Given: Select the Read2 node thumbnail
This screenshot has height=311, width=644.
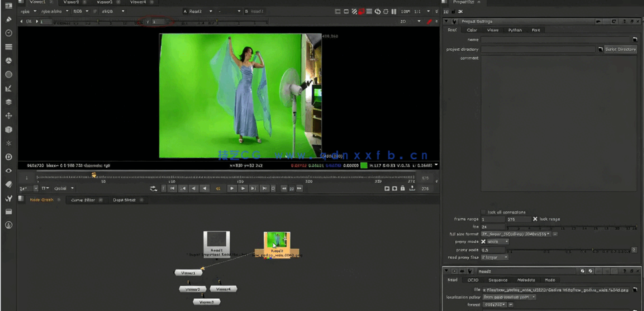Looking at the screenshot, I should point(277,239).
